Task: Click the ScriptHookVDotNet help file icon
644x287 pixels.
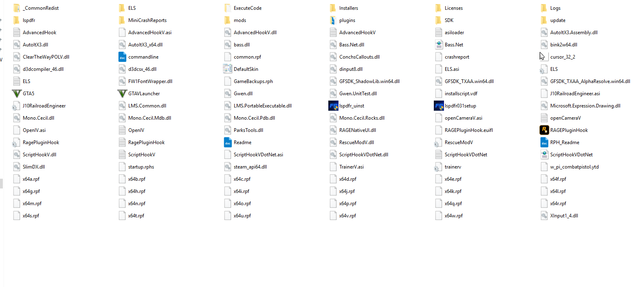Action: [544, 155]
